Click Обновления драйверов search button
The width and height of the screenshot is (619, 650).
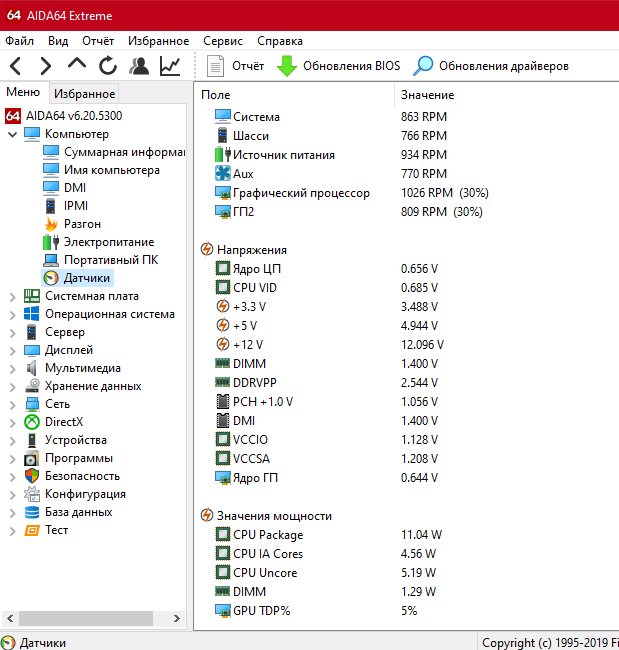coord(491,66)
